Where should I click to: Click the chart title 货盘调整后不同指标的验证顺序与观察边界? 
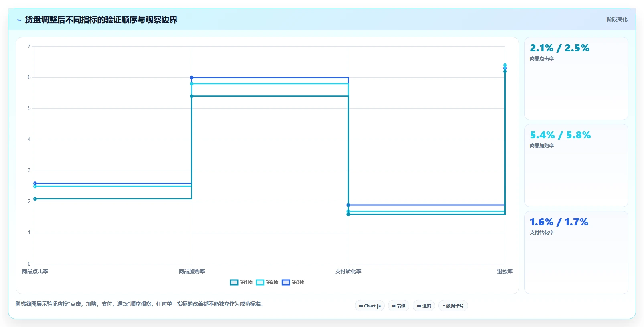point(101,20)
